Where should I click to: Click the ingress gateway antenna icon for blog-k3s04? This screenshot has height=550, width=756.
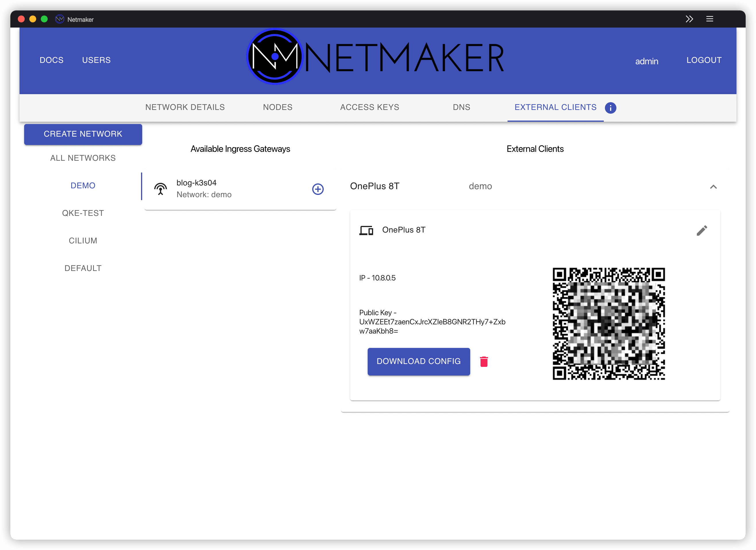point(160,189)
